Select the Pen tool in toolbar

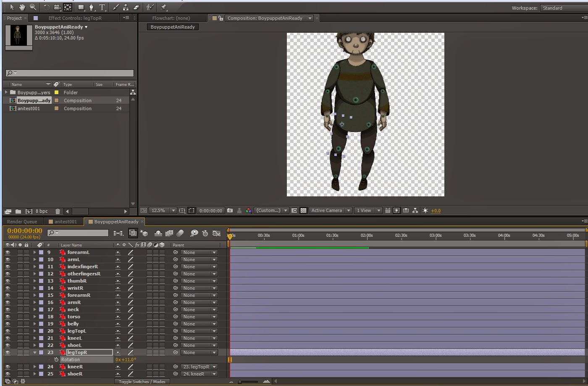(92, 8)
